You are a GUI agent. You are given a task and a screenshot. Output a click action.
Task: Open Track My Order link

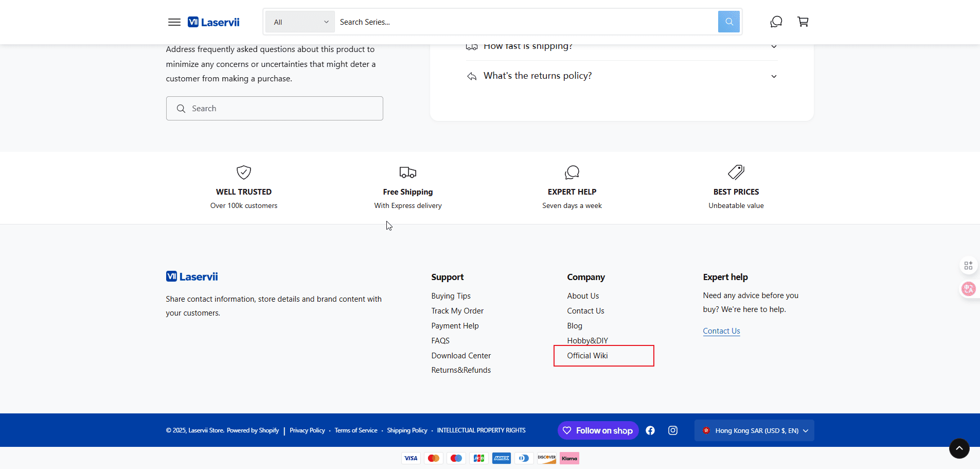pos(457,311)
